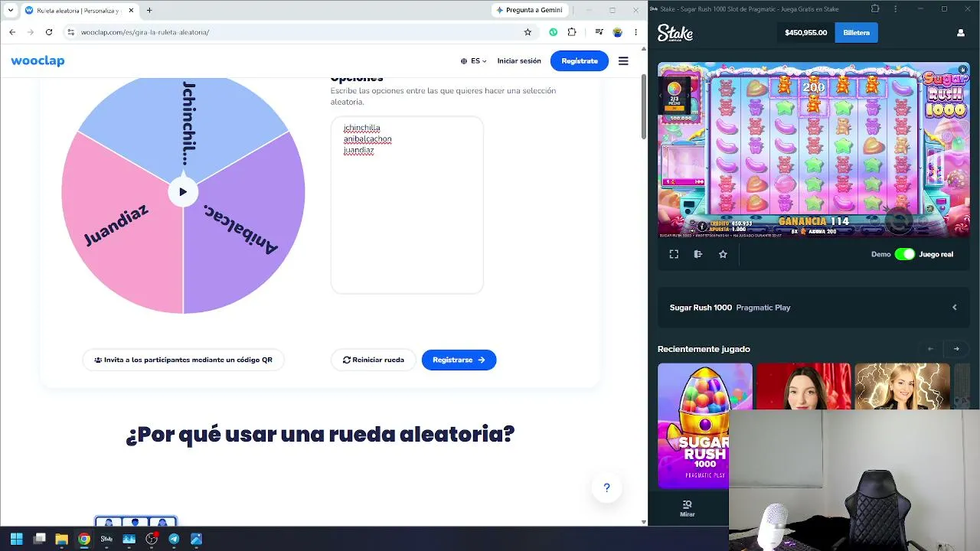This screenshot has height=551, width=980.
Task: Toggle the Demo / Juego real switch
Action: [905, 254]
